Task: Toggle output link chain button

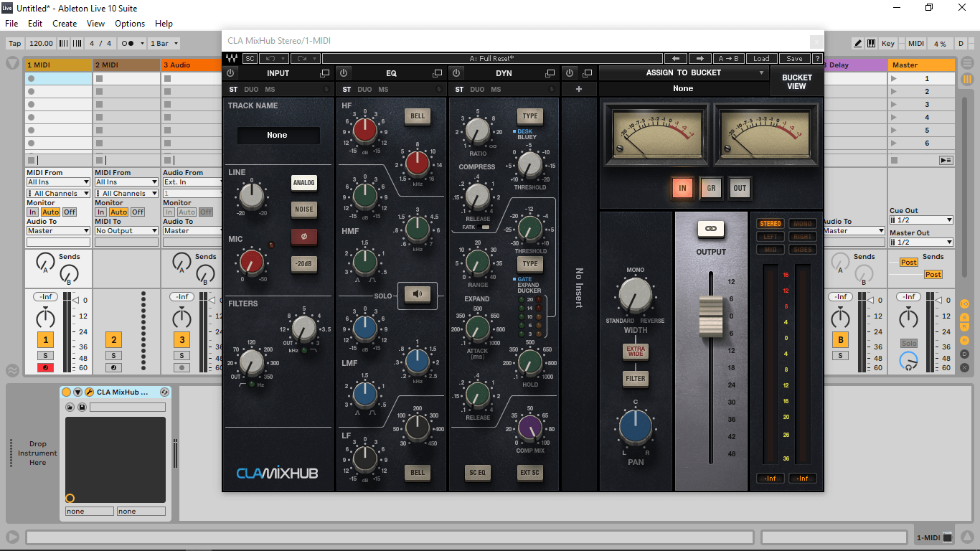Action: point(711,229)
